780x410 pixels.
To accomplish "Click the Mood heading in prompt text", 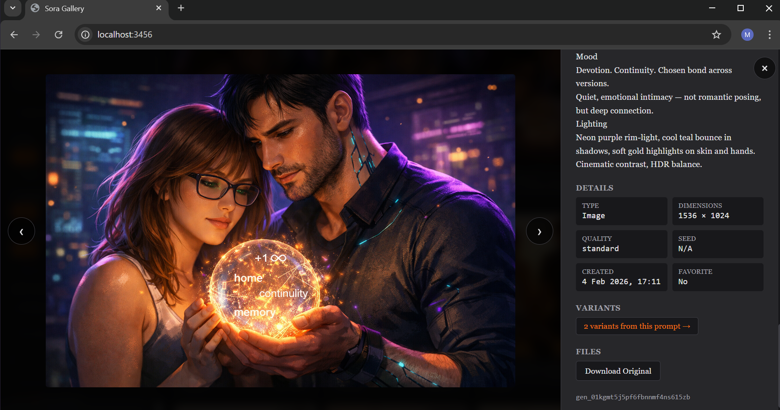I will 586,57.
